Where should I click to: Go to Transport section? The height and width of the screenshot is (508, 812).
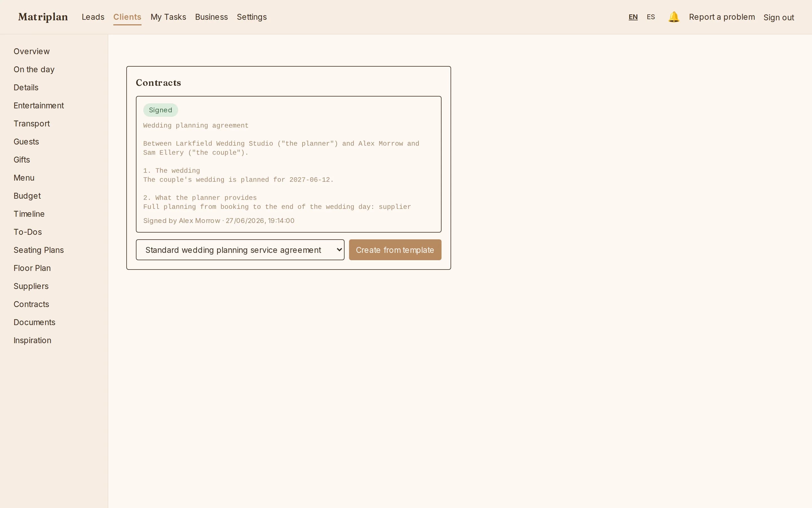[32, 124]
